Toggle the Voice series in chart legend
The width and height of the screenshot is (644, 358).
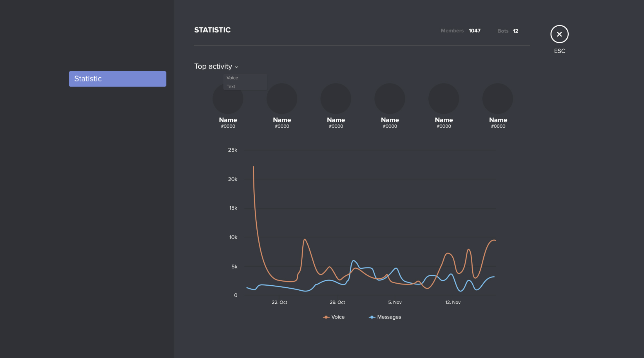[x=338, y=317]
